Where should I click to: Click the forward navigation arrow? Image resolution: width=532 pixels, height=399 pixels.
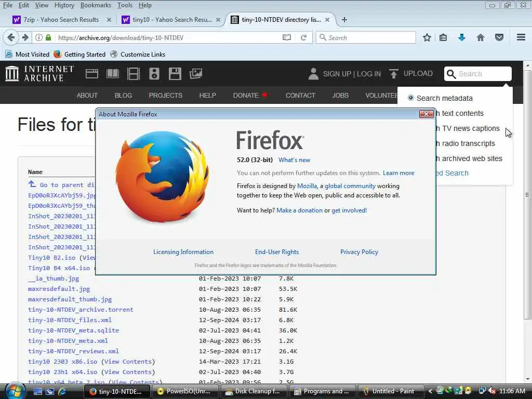(25, 37)
